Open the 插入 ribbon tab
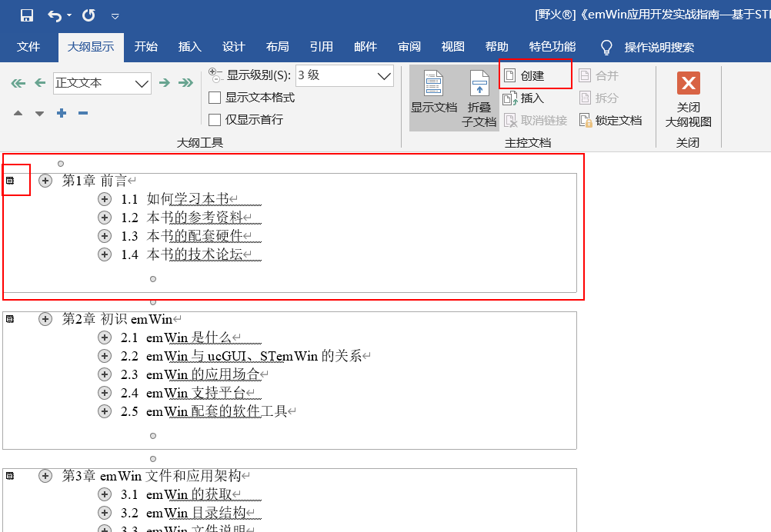 [x=189, y=47]
